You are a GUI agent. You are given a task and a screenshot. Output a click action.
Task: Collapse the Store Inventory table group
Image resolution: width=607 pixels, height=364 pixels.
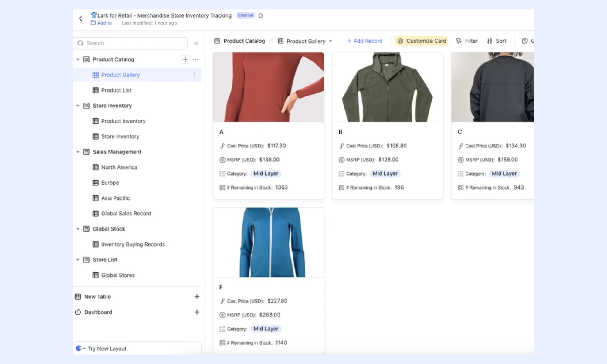[x=78, y=106]
